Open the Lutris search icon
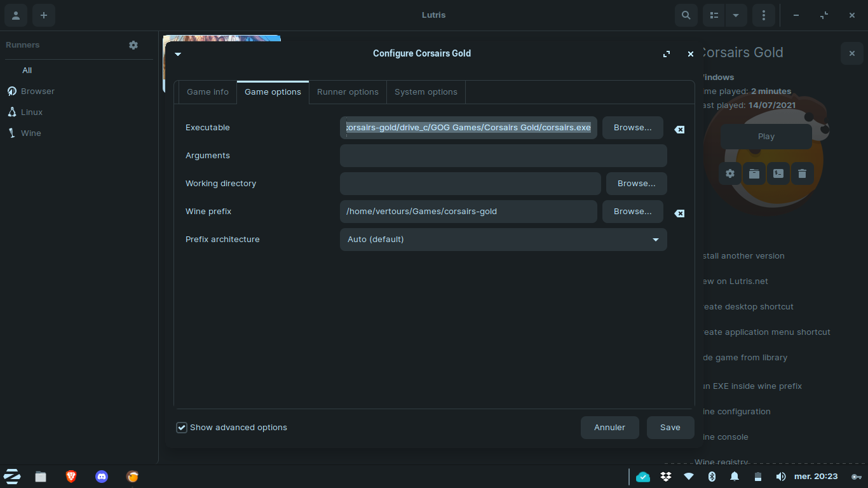 (x=686, y=15)
